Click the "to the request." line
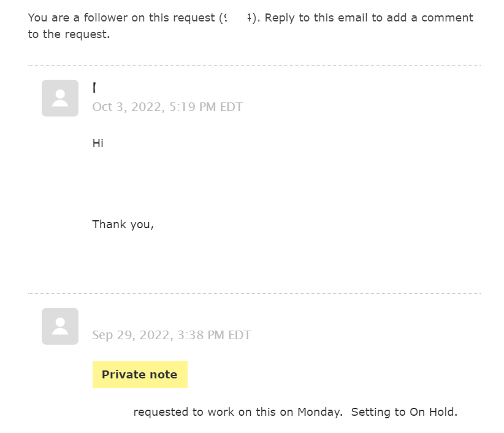The height and width of the screenshot is (433, 504). point(69,34)
